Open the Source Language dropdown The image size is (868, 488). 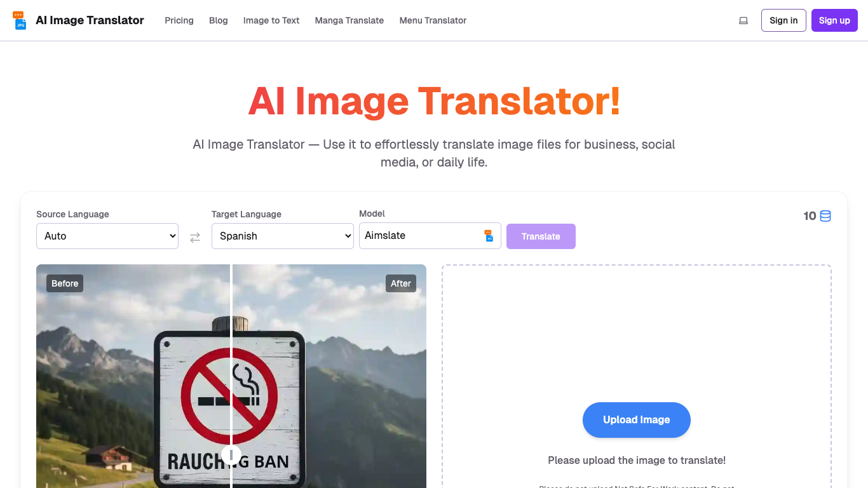(107, 236)
